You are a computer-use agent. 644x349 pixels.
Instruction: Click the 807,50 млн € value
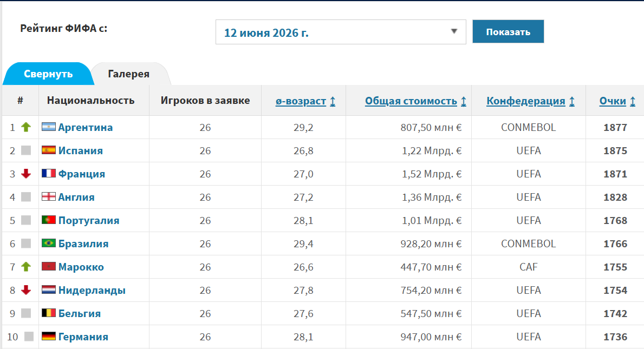[x=431, y=128]
